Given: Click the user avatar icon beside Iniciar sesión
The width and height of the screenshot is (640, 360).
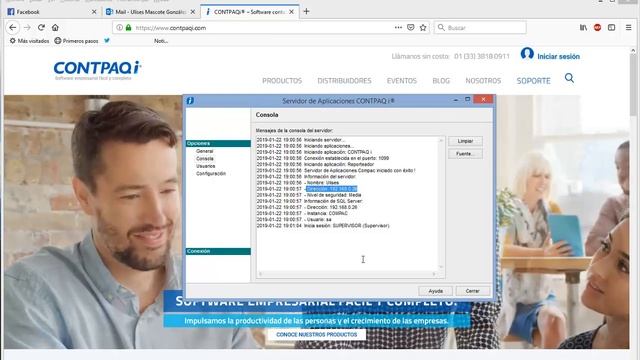Looking at the screenshot, I should [x=527, y=54].
